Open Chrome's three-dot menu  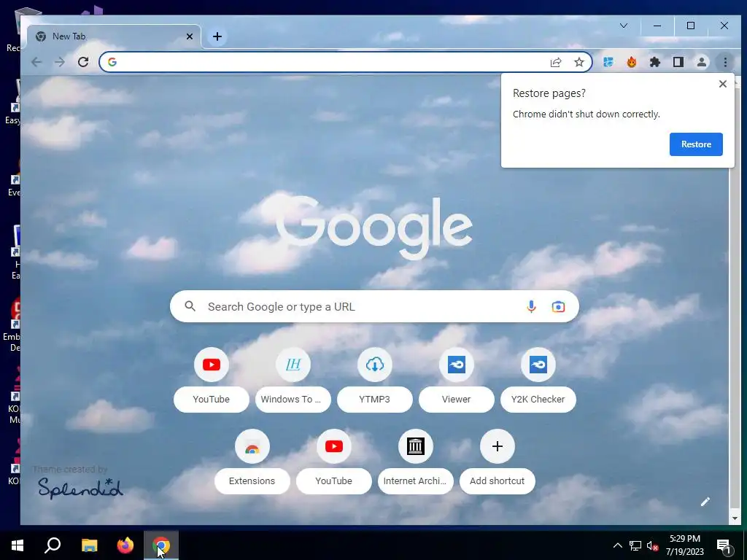pyautogui.click(x=725, y=62)
